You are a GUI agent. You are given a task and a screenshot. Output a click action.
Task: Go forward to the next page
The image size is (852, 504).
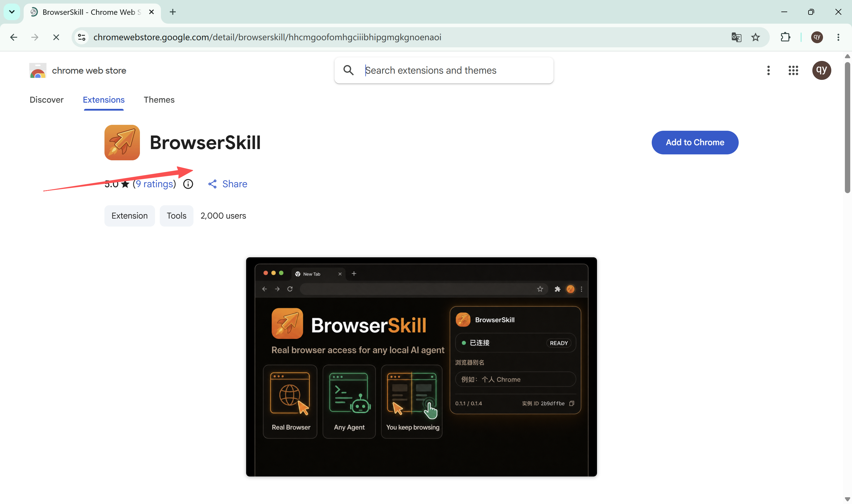(35, 37)
